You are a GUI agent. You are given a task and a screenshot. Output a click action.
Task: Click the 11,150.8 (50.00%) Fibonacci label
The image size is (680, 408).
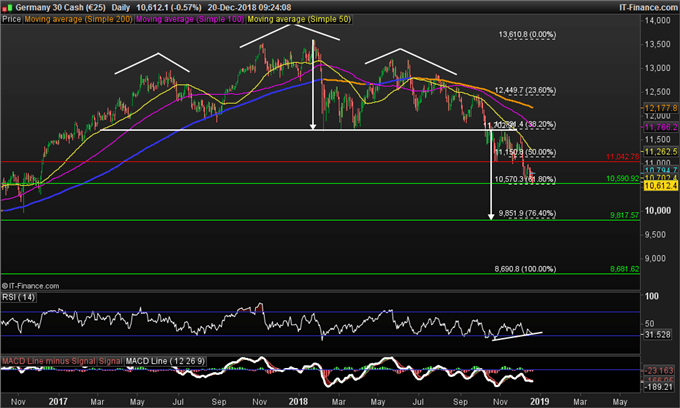(x=525, y=152)
